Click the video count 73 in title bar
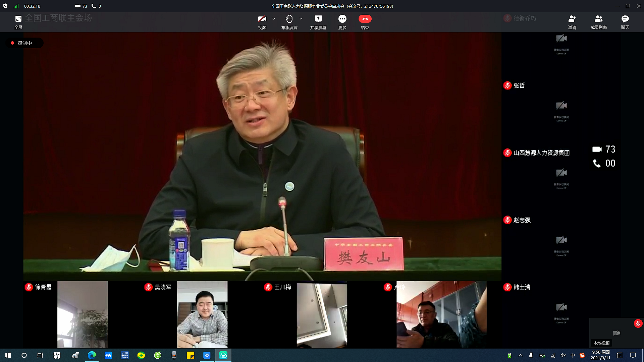The height and width of the screenshot is (362, 644). point(81,6)
